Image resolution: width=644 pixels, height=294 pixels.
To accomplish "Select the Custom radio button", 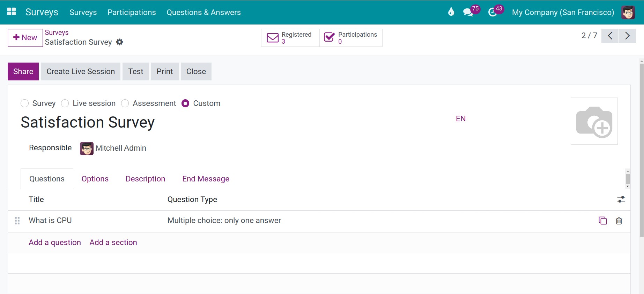I will (185, 103).
